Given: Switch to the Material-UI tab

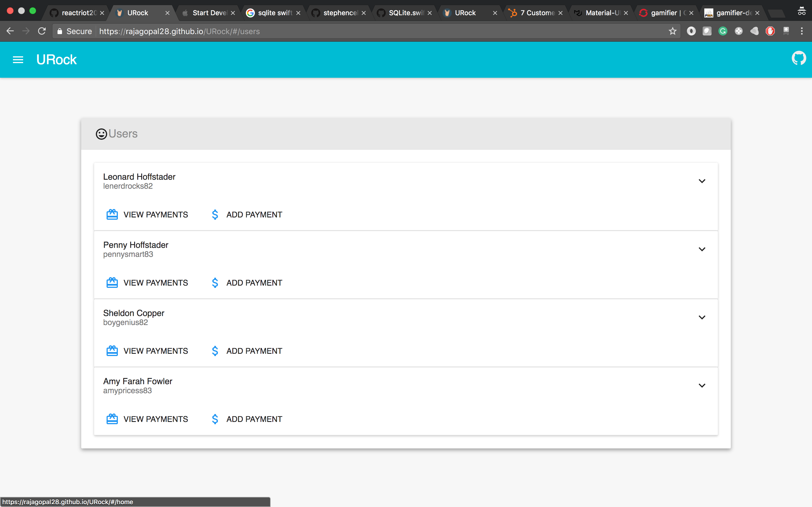Looking at the screenshot, I should point(602,13).
